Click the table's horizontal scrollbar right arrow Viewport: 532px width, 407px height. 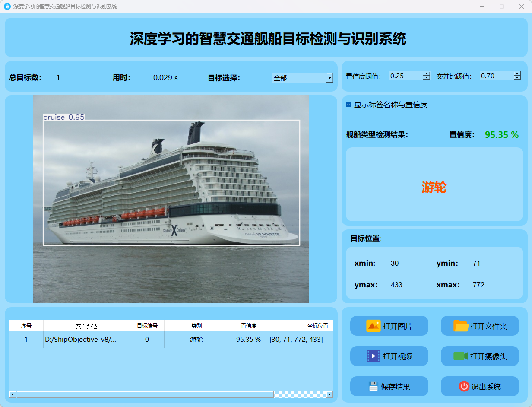point(329,394)
